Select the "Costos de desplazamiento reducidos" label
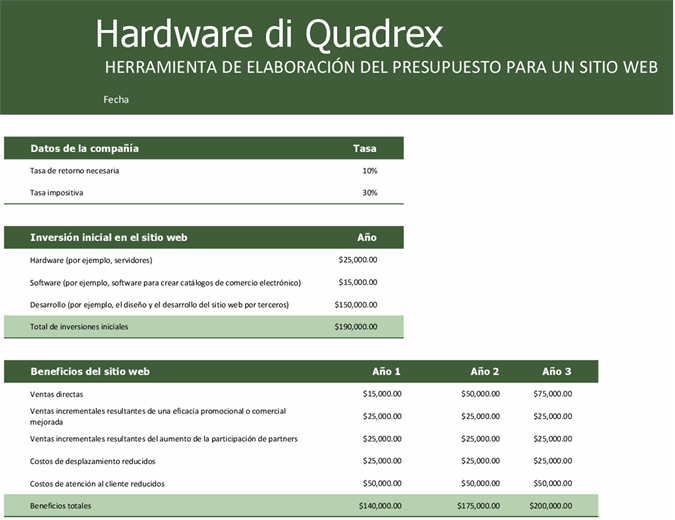 tap(93, 461)
